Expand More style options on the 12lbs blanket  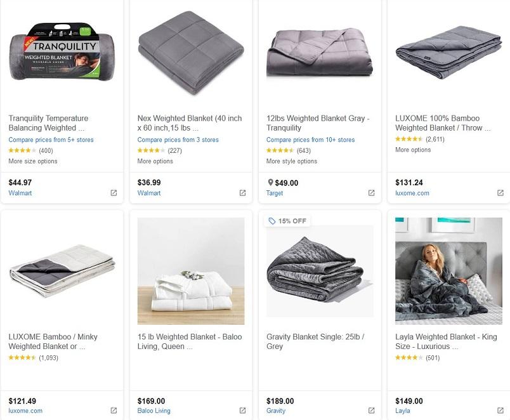pyautogui.click(x=292, y=161)
